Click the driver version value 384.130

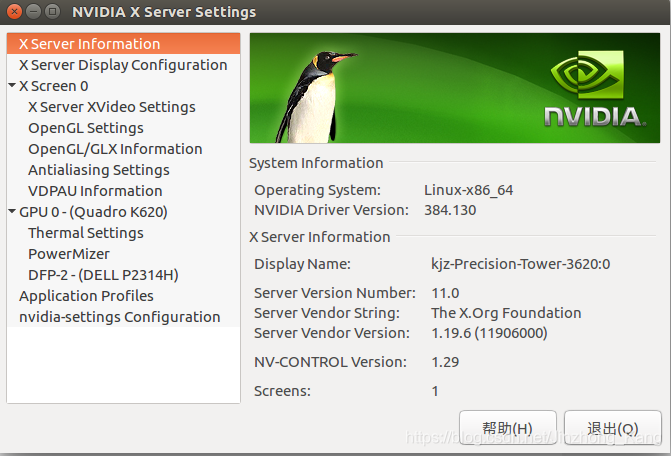(450, 210)
